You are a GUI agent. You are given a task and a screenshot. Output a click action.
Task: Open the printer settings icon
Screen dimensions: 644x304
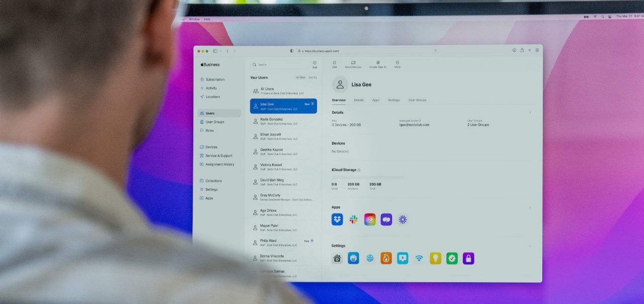click(353, 259)
